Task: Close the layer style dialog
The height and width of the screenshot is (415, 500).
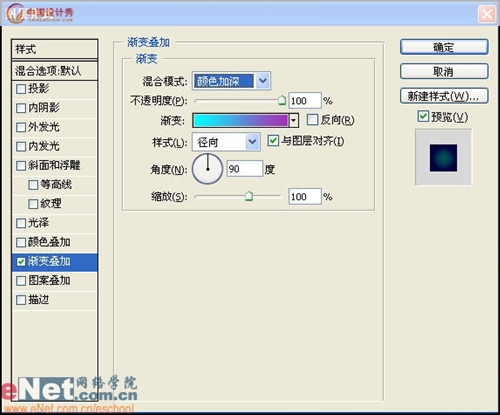Action: click(487, 14)
